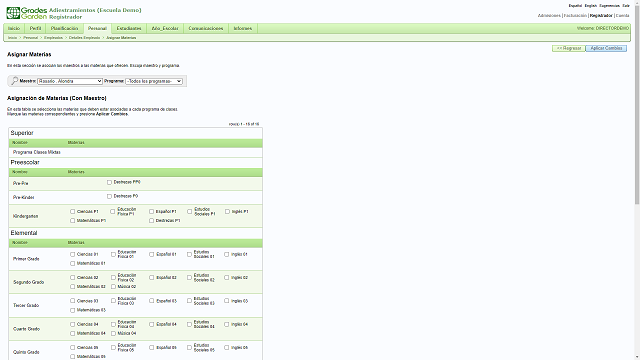This screenshot has height=360, width=640.
Task: Open the Comunicaciones tab
Action: pos(206,28)
